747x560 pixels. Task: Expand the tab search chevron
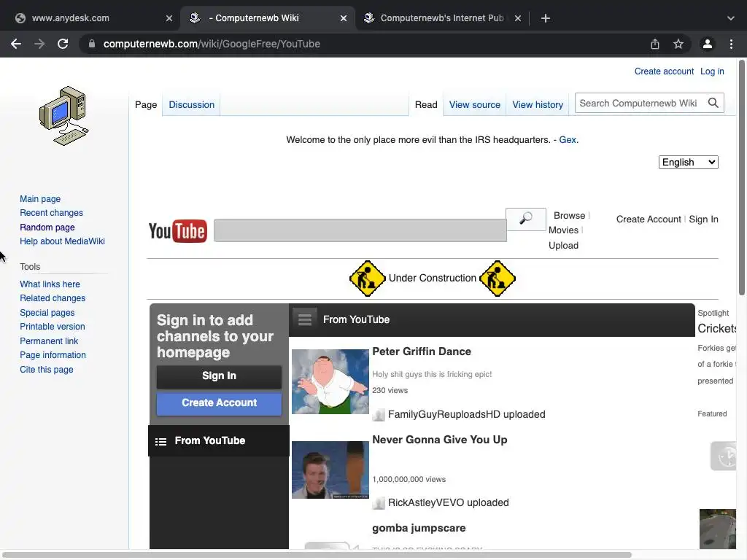731,18
